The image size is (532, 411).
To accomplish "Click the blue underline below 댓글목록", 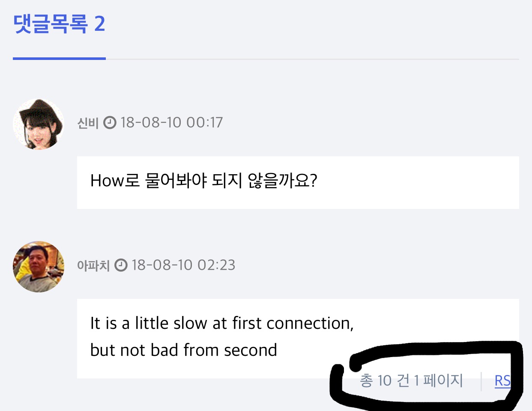I will 59,58.
